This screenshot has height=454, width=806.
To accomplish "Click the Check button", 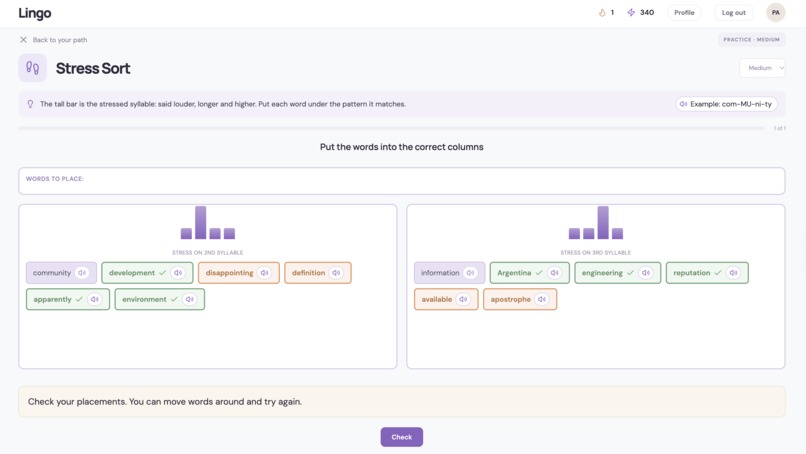I will pyautogui.click(x=401, y=437).
